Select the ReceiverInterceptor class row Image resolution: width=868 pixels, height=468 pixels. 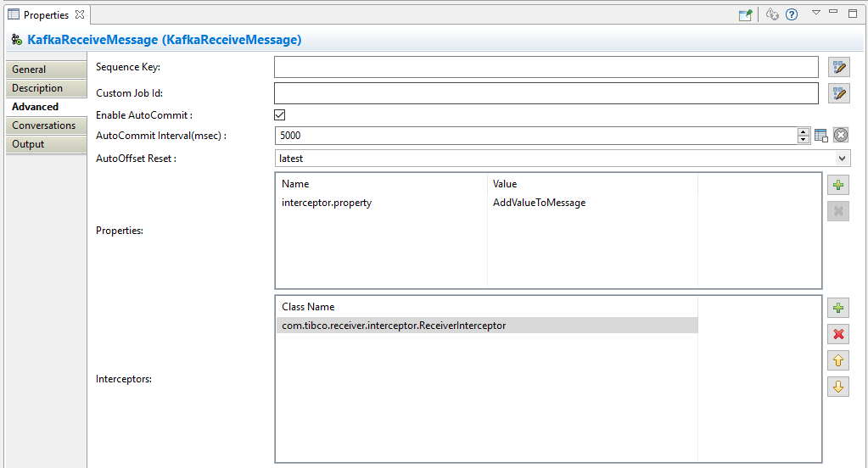[394, 326]
